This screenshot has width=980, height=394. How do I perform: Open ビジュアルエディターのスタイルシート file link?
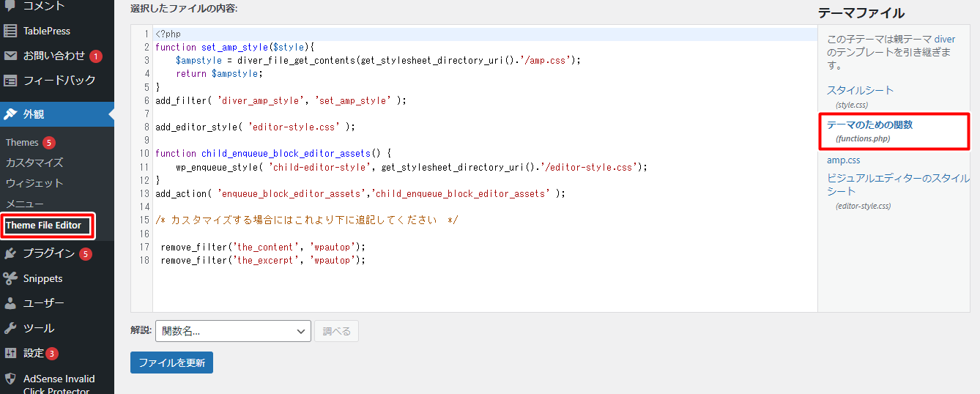898,185
